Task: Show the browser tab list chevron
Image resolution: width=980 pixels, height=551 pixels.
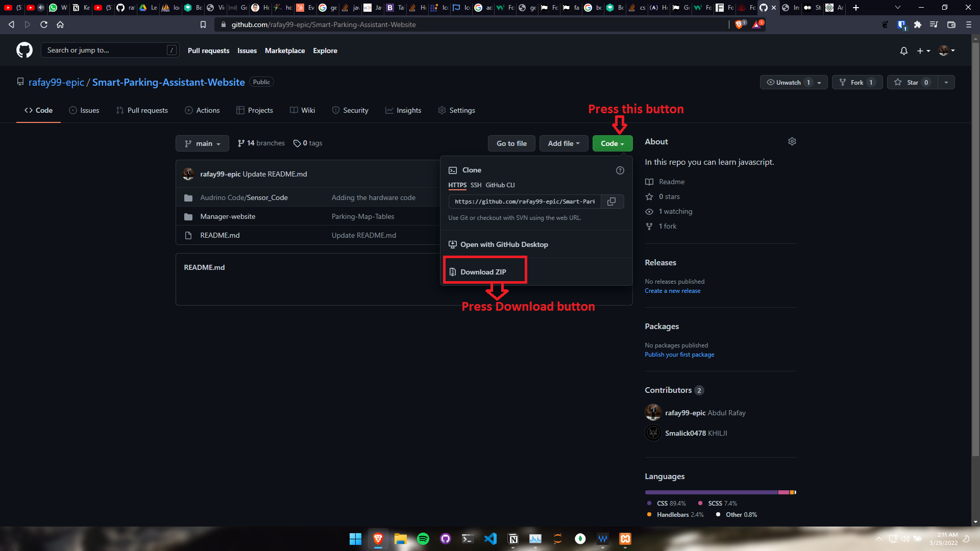Action: [897, 8]
